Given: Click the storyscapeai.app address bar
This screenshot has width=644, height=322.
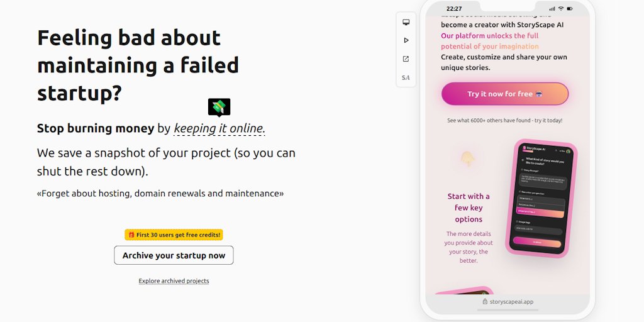Looking at the screenshot, I should tap(508, 302).
